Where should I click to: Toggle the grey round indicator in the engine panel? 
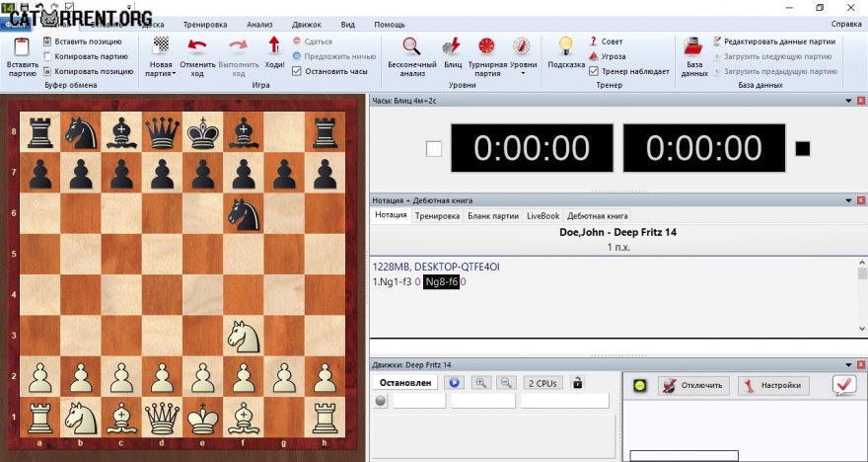(381, 401)
